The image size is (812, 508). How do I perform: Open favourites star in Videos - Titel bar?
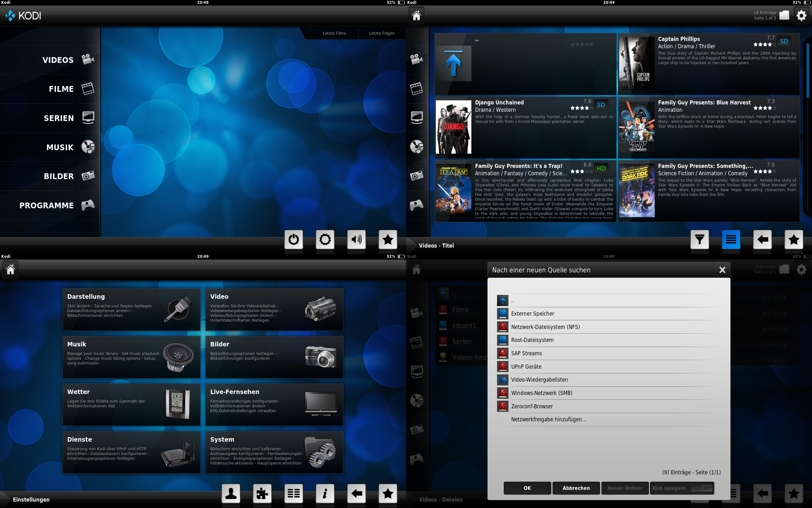coord(794,239)
